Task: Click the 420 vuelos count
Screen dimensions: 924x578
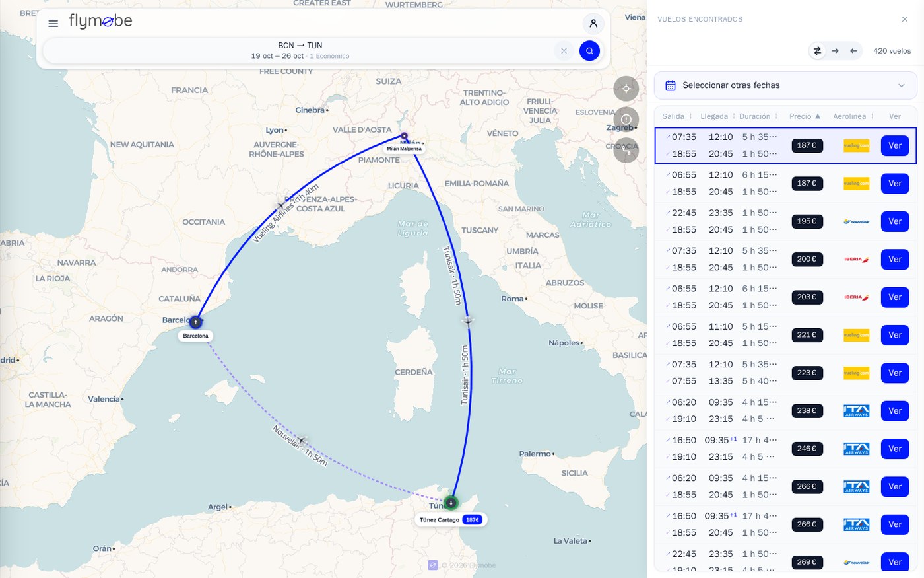Action: [892, 51]
